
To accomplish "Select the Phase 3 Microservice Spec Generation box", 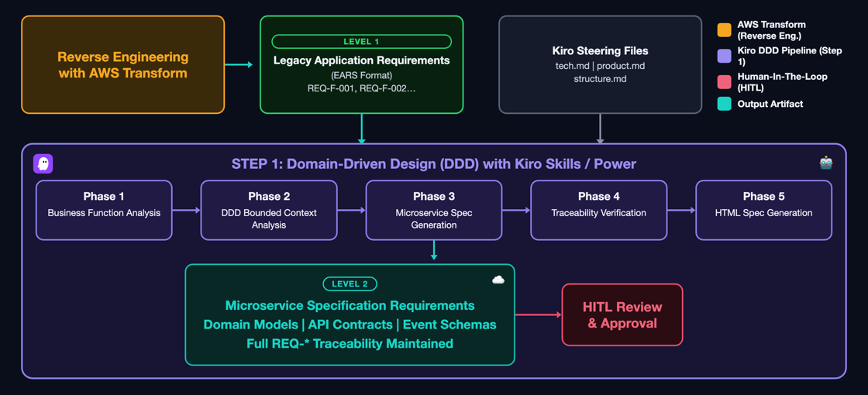I will click(x=434, y=210).
